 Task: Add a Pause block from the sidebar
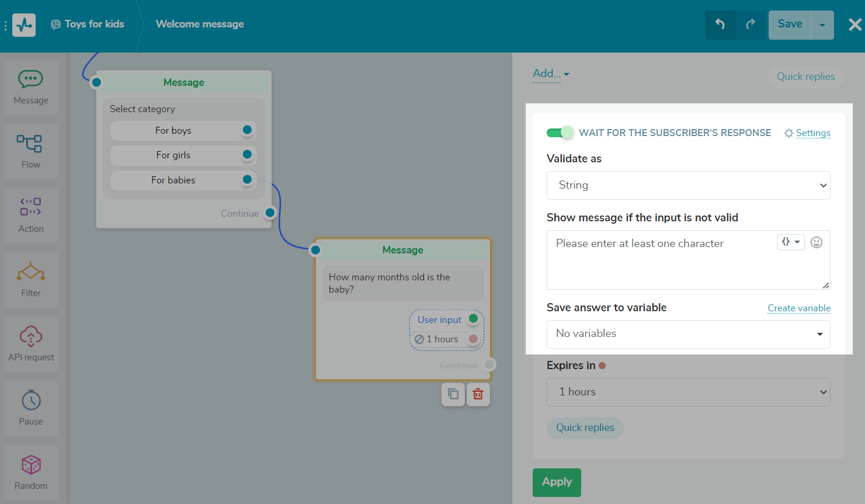(x=31, y=408)
